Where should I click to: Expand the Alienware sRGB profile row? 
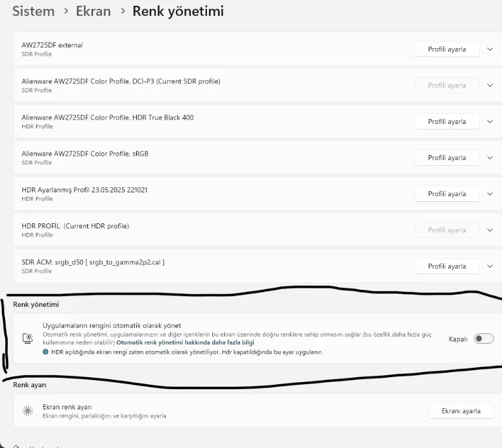[490, 158]
